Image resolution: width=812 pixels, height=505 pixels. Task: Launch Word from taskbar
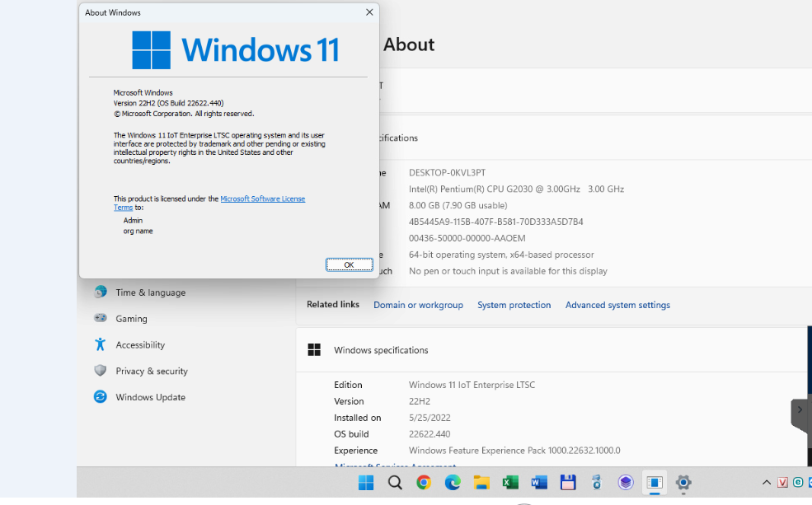539,483
